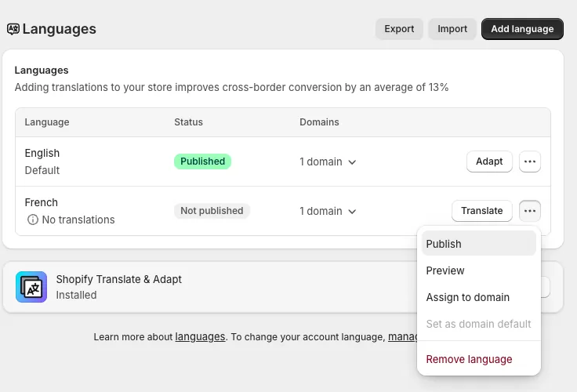This screenshot has width=577, height=392.
Task: Open the languages help link
Action: (200, 337)
